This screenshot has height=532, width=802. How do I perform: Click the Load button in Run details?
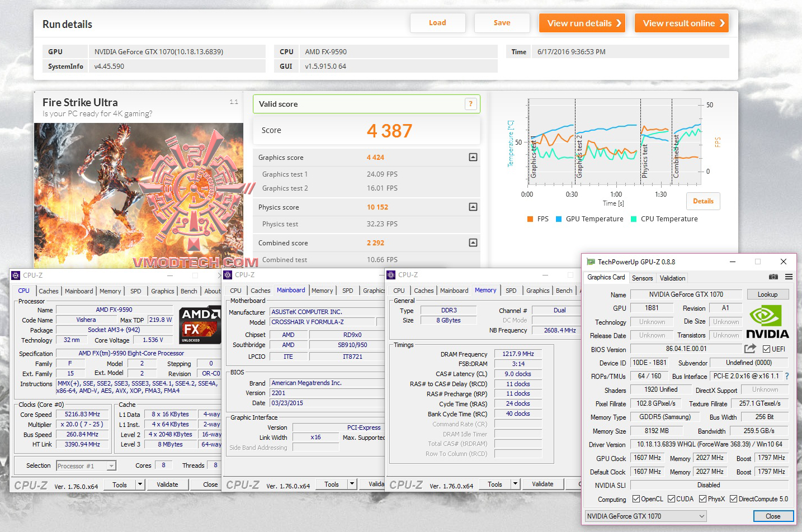click(438, 23)
